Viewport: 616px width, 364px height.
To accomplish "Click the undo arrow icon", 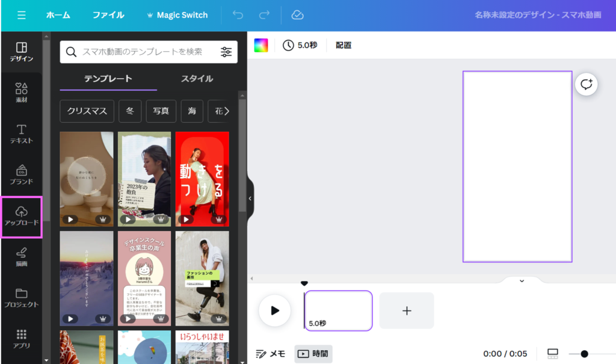I will pyautogui.click(x=238, y=15).
